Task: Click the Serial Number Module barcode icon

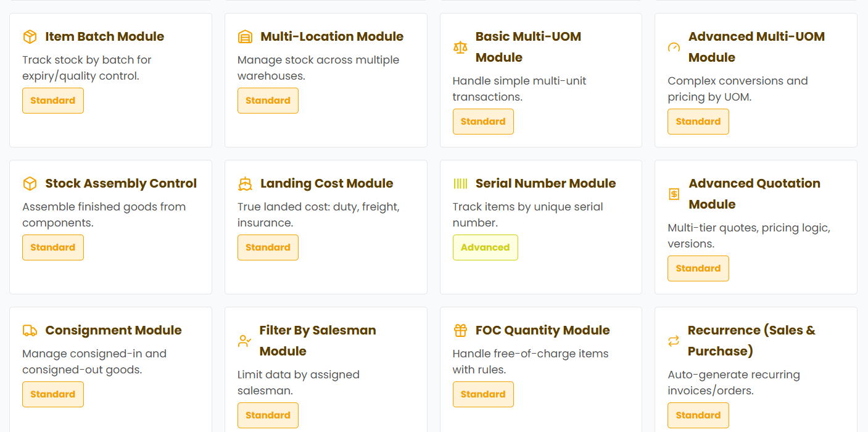Action: pos(460,184)
